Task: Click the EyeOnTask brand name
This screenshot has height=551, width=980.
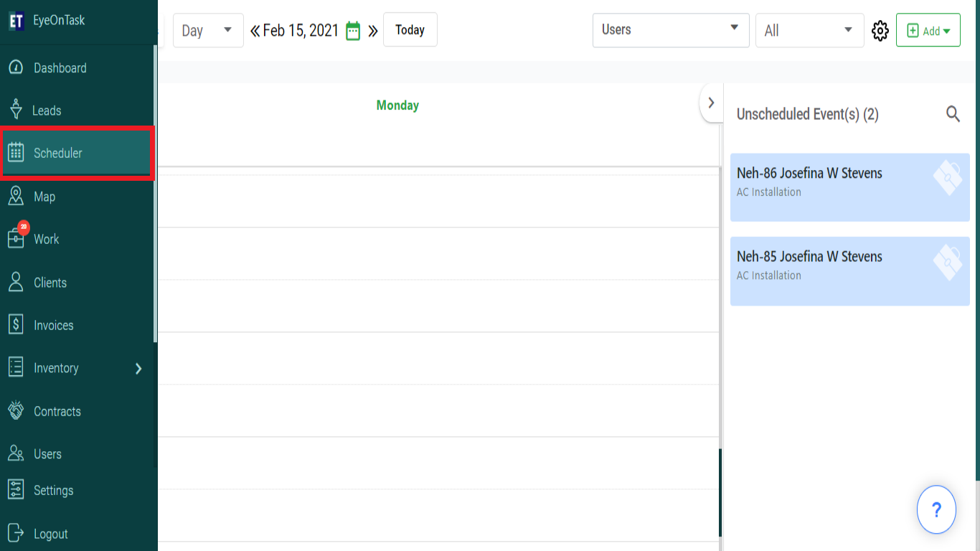Action: [59, 20]
